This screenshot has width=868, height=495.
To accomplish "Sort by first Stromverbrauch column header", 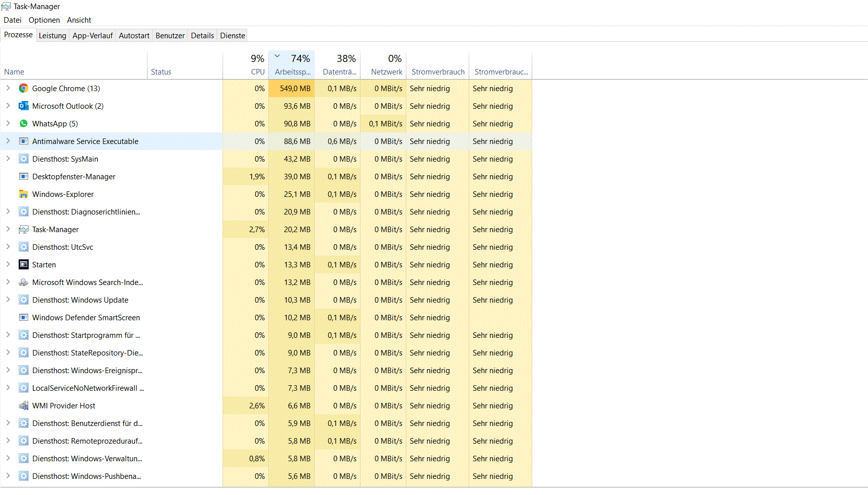I will coord(438,65).
